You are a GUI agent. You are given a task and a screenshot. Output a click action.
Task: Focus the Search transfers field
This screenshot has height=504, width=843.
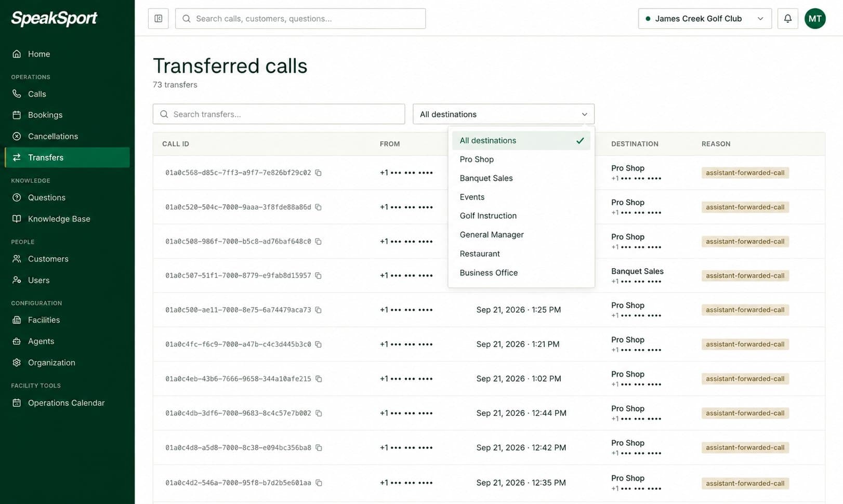click(x=279, y=114)
